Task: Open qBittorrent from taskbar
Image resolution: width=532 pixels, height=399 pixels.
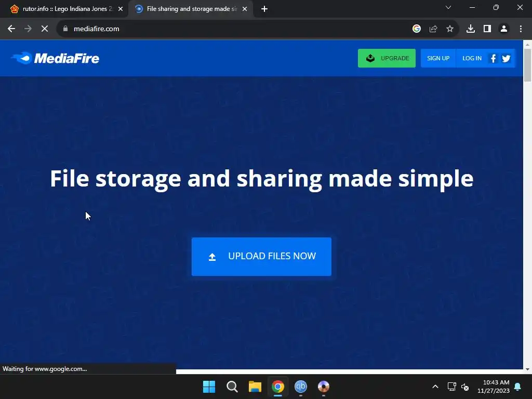Action: (x=301, y=387)
